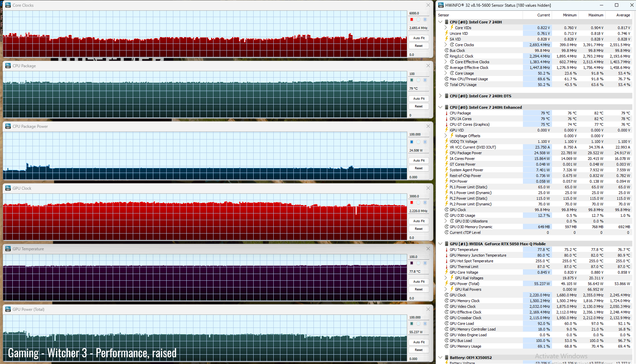The height and width of the screenshot is (364, 636).
Task: Click Reset in the GPU Temperature graph
Action: (x=419, y=289)
